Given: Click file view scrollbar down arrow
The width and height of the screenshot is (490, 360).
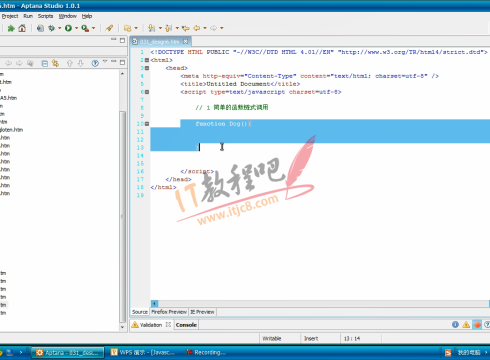Looking at the screenshot, I should pos(122,327).
